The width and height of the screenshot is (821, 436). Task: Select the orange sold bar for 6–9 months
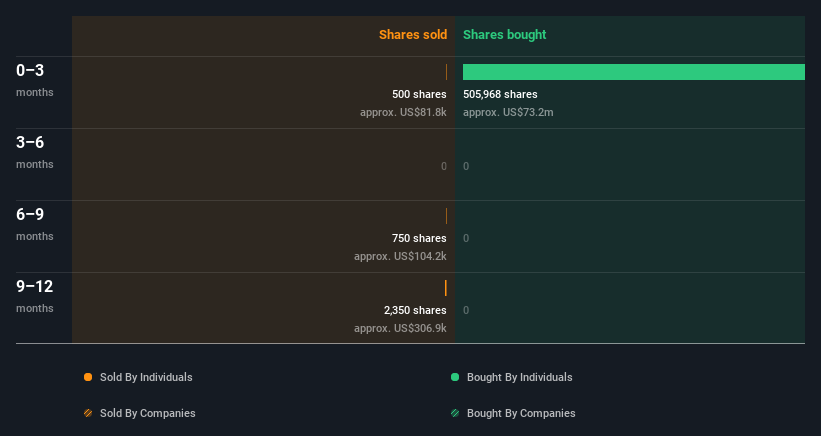446,216
